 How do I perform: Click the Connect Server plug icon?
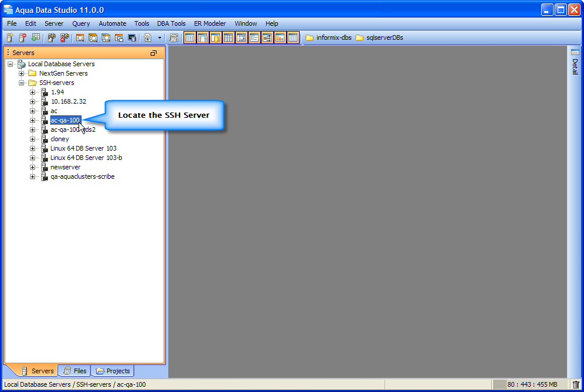[52, 38]
